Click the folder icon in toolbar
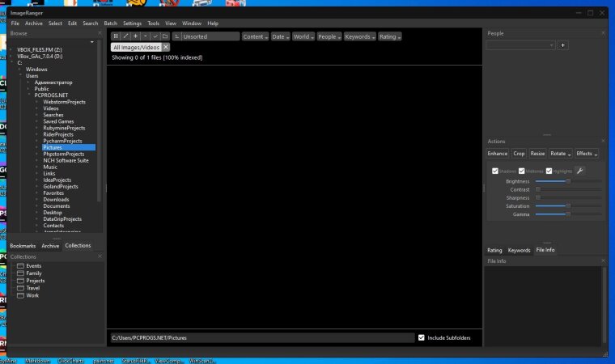 point(164,36)
